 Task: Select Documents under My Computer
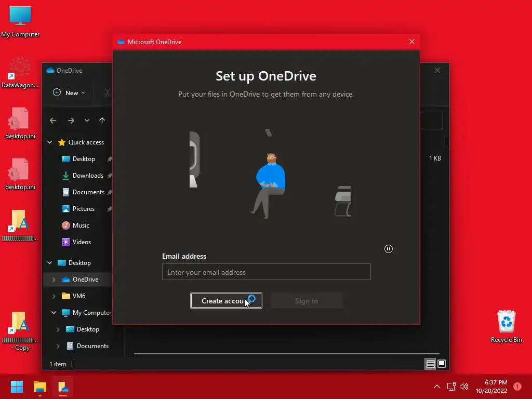[92, 345]
